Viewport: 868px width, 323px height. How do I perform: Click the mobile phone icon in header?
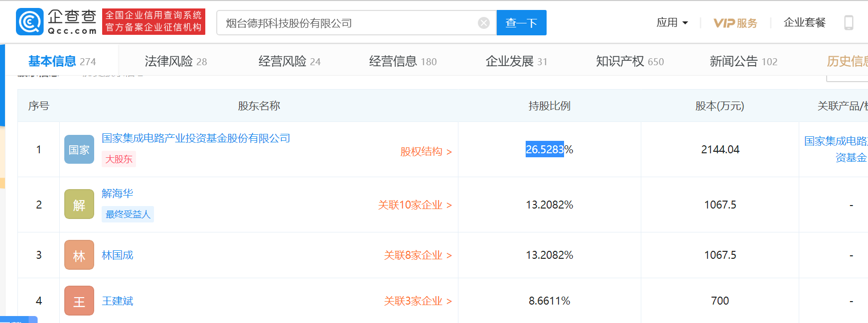click(849, 22)
